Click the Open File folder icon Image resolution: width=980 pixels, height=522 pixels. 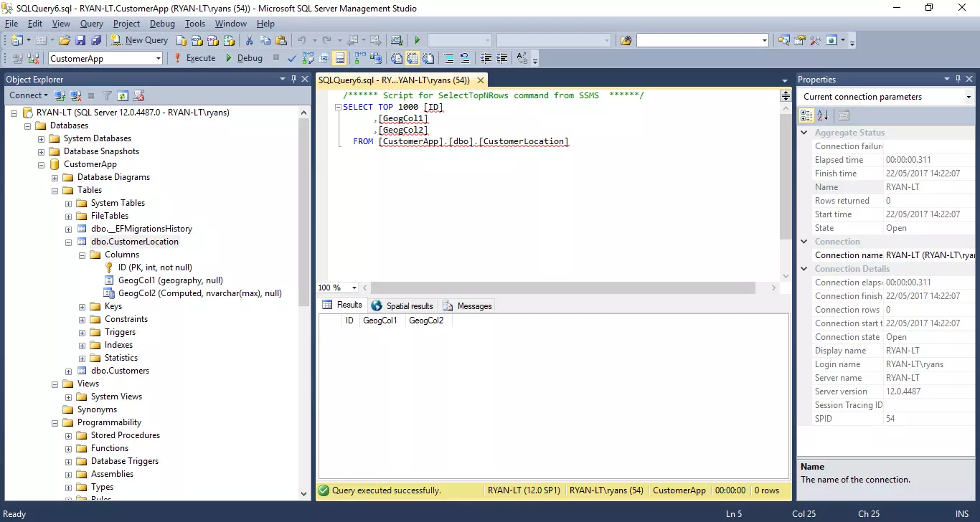65,40
